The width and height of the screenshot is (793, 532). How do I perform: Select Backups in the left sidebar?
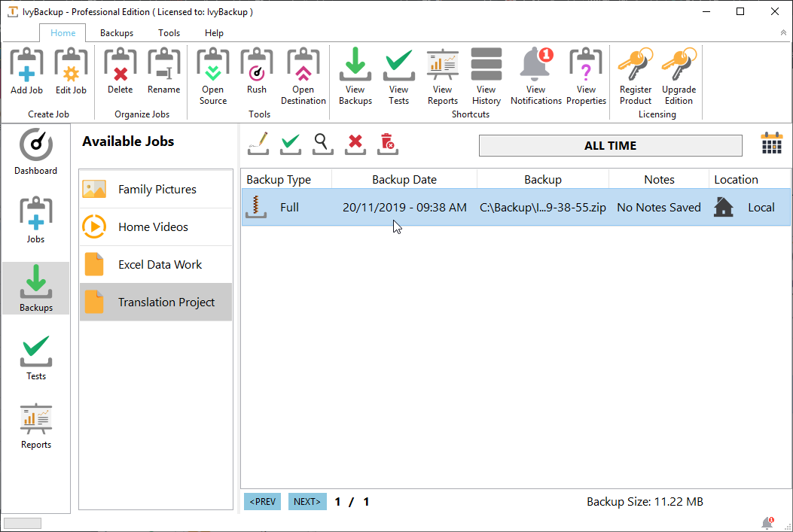36,288
